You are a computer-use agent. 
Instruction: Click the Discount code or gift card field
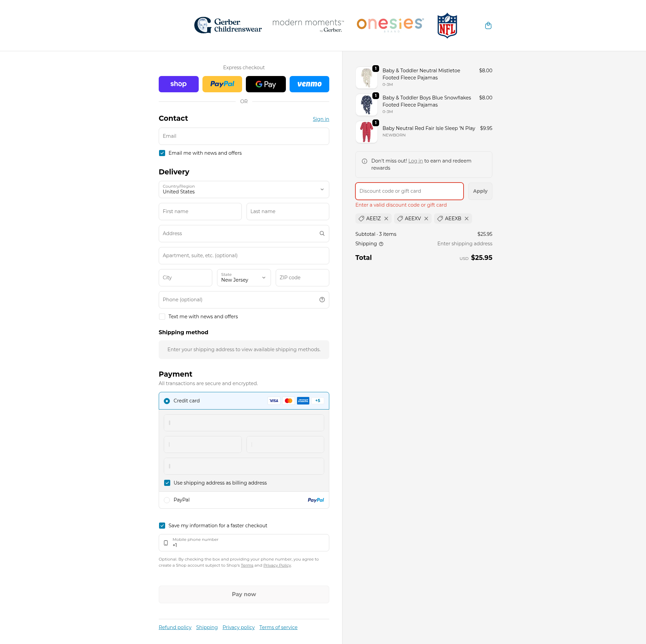409,191
